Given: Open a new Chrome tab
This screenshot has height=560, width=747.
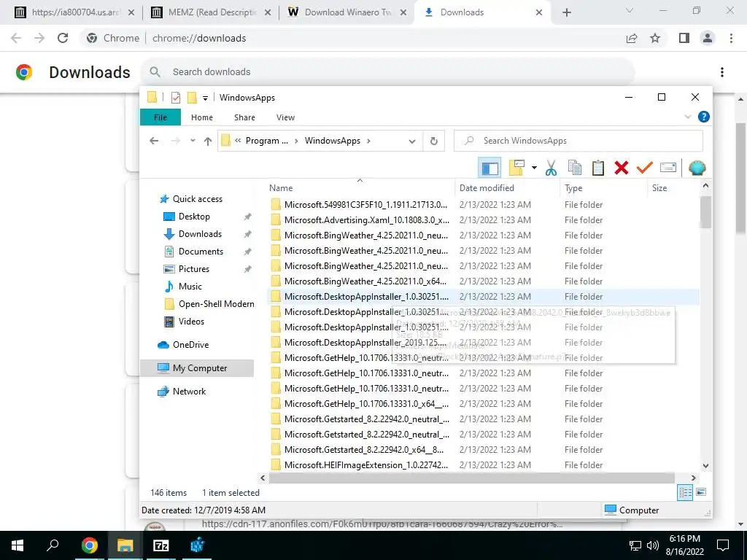Looking at the screenshot, I should [566, 12].
